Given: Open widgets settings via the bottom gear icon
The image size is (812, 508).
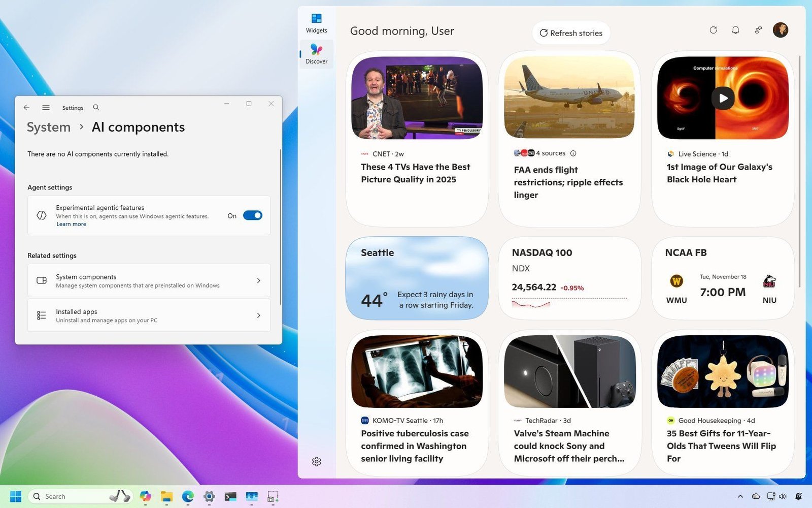Looking at the screenshot, I should click(316, 461).
